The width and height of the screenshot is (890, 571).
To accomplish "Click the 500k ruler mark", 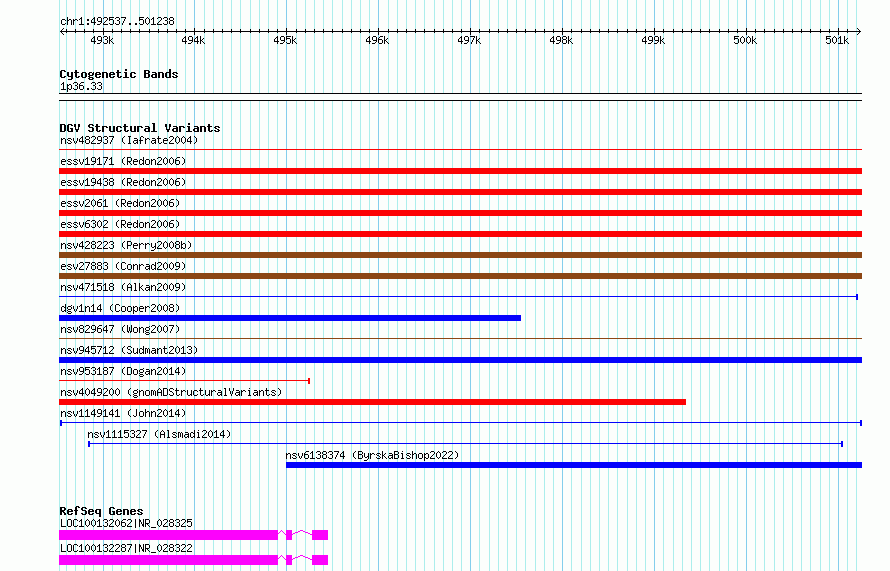I will pyautogui.click(x=745, y=40).
